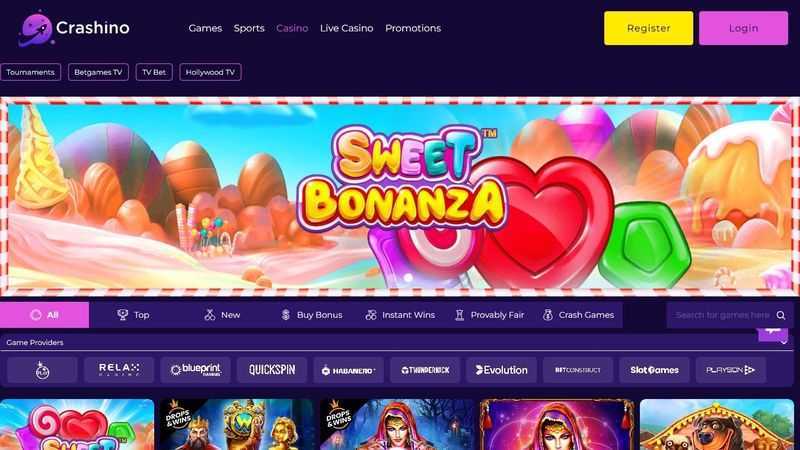Select the Playson provider logo
800x450 pixels.
[731, 370]
